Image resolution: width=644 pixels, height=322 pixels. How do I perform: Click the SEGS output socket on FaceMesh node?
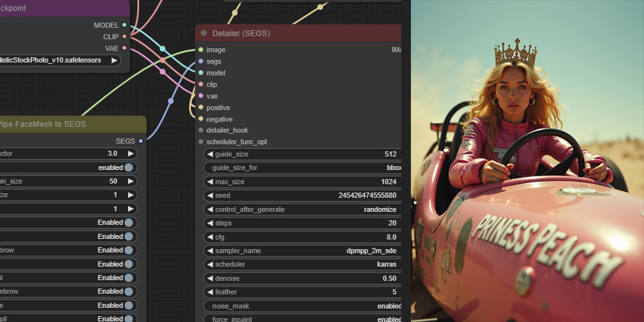tap(141, 141)
